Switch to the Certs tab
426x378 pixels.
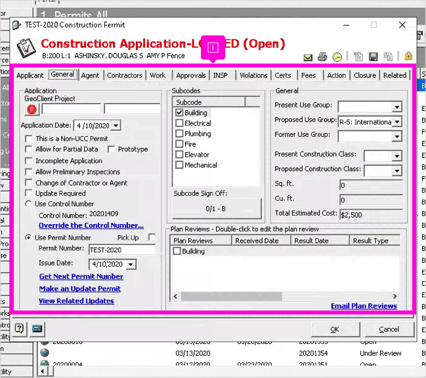point(283,75)
